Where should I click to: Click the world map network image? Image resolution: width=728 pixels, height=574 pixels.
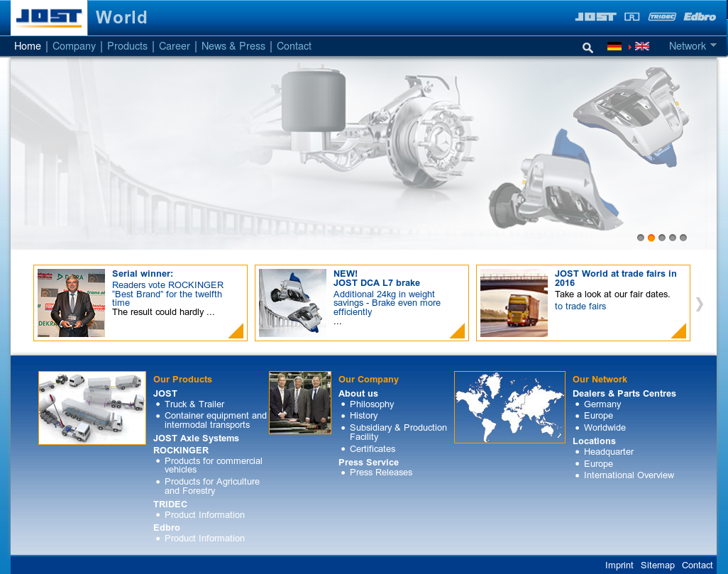click(509, 407)
